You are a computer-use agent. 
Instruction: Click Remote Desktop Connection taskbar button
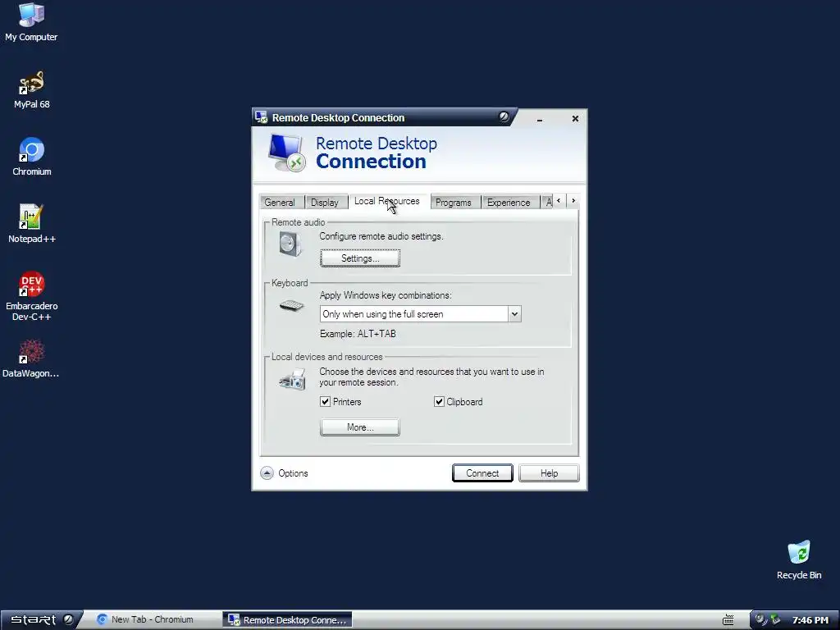click(288, 620)
